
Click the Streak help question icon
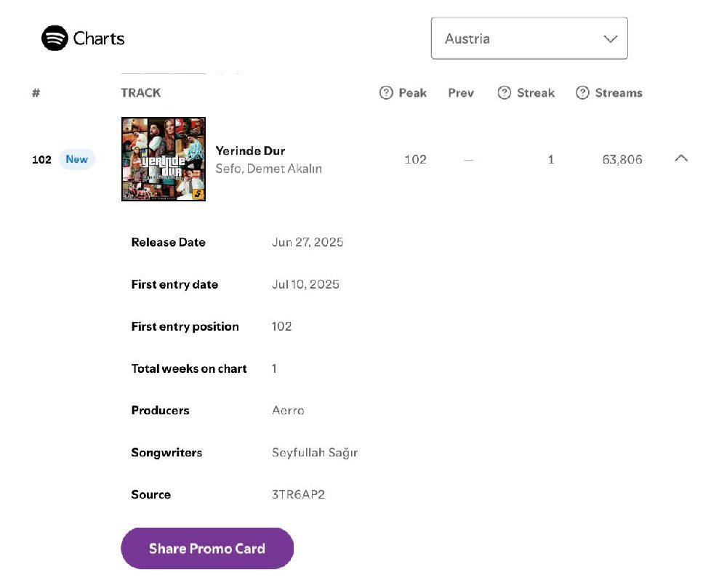(505, 93)
